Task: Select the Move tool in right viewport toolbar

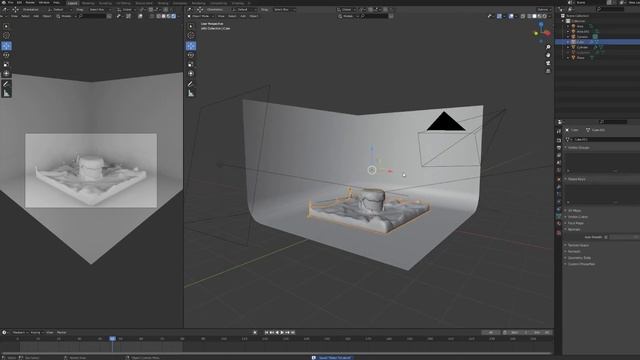Action: [x=191, y=46]
